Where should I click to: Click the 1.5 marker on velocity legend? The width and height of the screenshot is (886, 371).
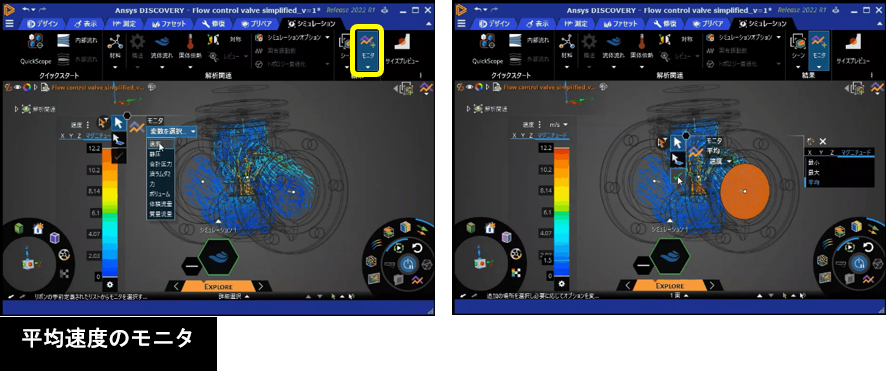pos(547,261)
